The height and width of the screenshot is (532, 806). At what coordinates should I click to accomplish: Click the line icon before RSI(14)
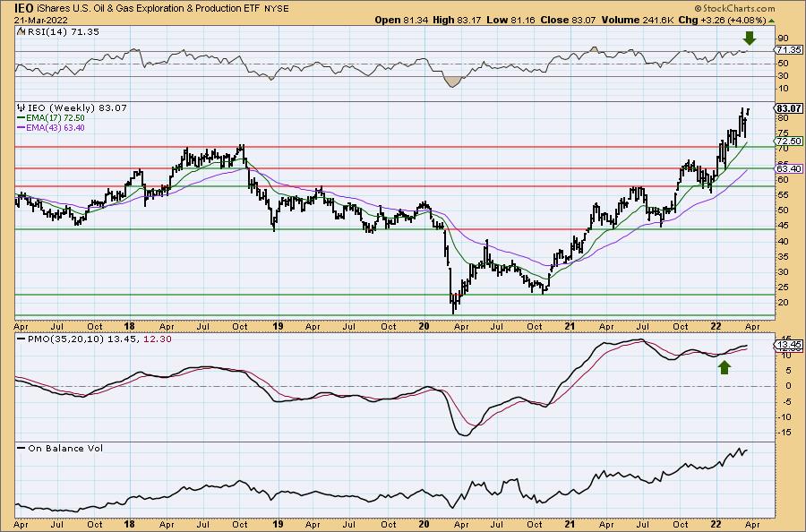coord(21,31)
